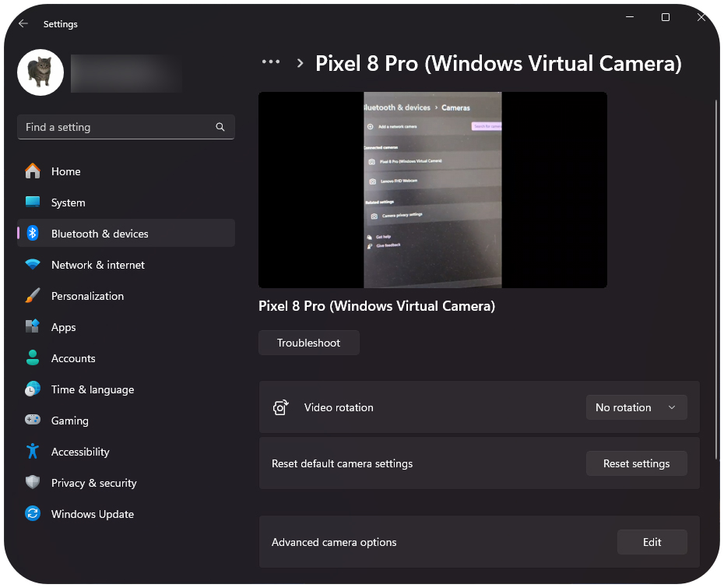Click the Gaming controller icon

point(33,420)
